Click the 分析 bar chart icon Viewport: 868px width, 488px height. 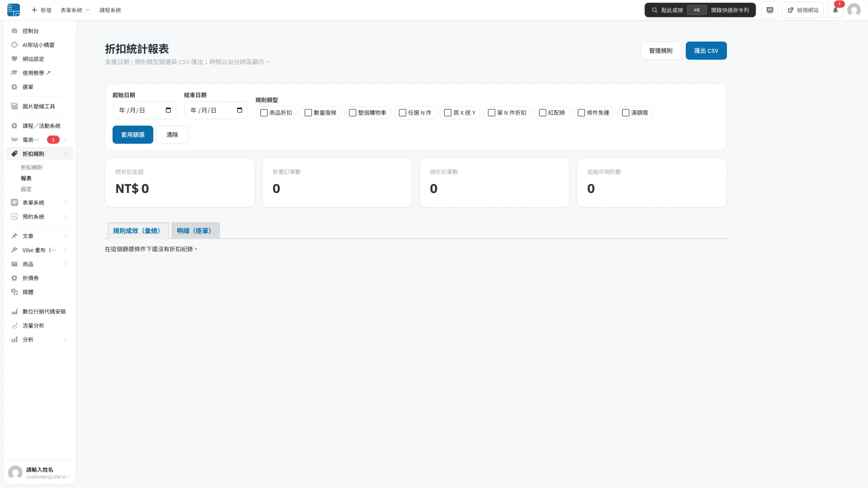[x=14, y=339]
